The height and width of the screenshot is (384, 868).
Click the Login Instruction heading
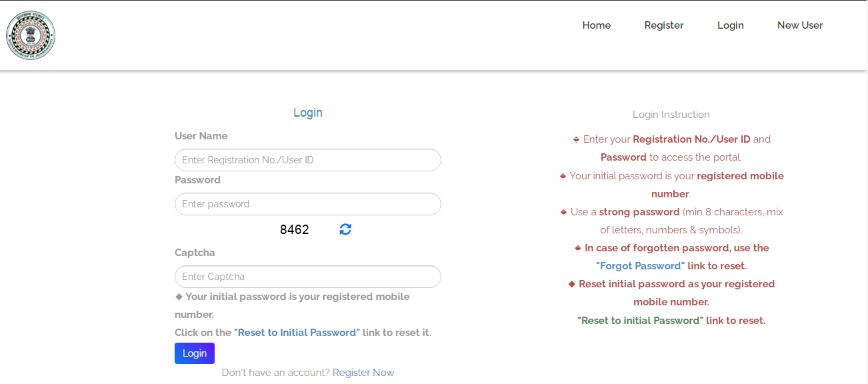tap(671, 115)
